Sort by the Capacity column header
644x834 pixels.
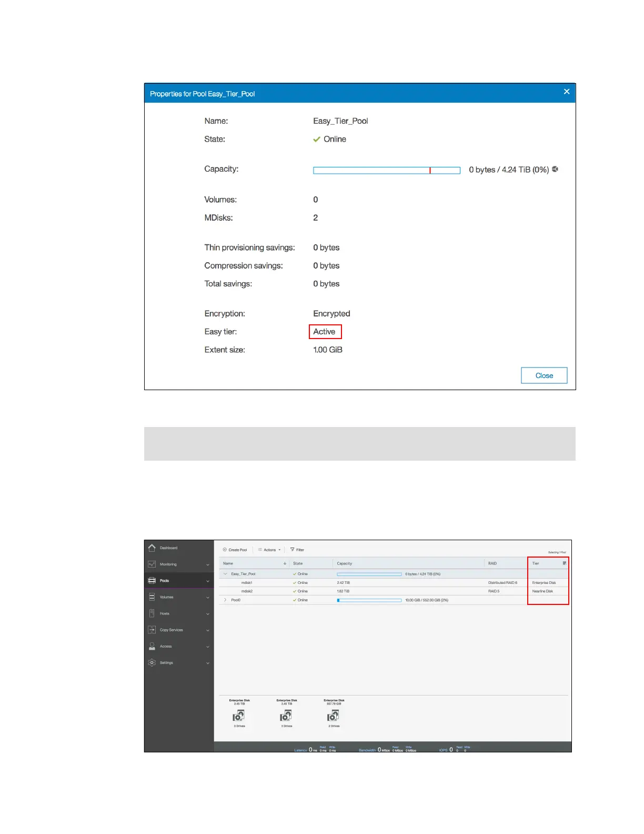pyautogui.click(x=345, y=563)
